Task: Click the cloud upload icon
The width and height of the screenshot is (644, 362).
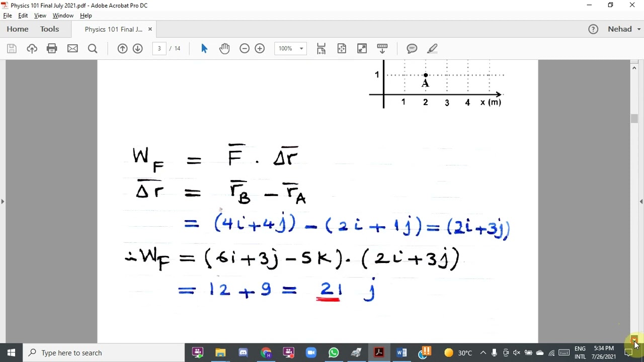Action: click(32, 48)
